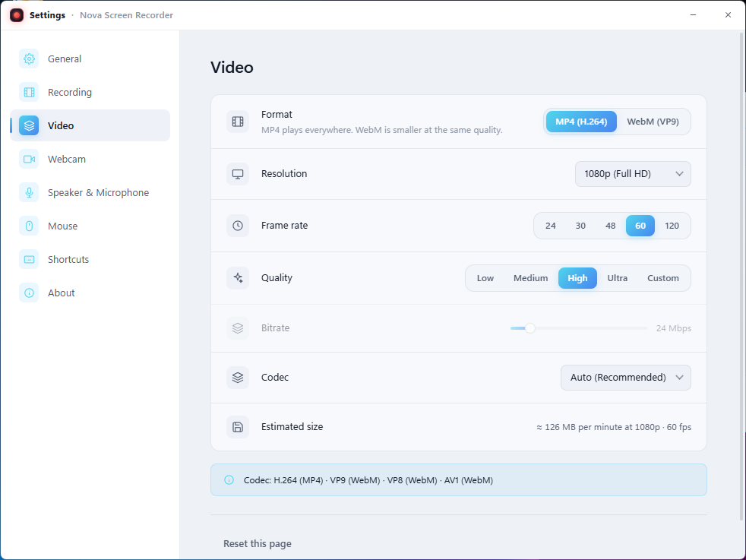Set frame rate to 30
This screenshot has height=560, width=746.
pos(580,226)
